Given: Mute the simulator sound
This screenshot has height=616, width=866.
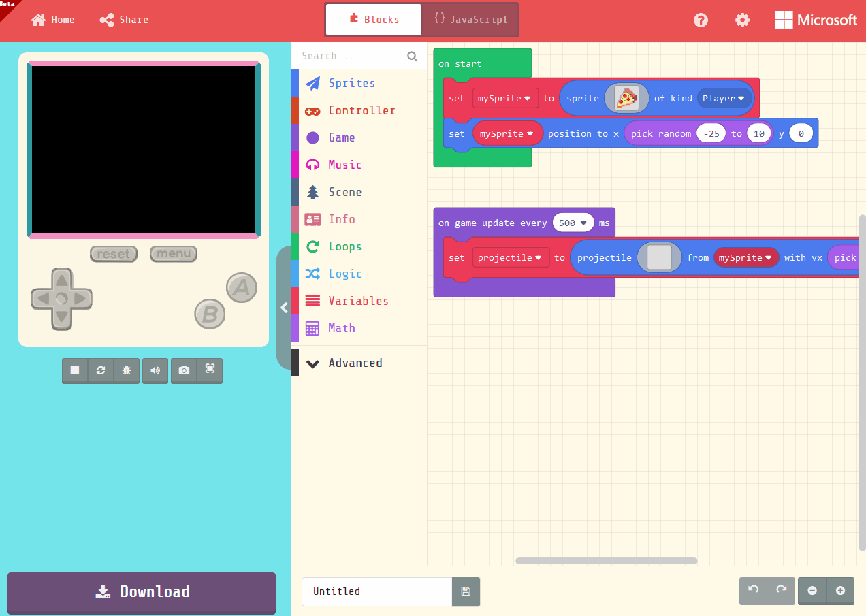Looking at the screenshot, I should (x=155, y=370).
